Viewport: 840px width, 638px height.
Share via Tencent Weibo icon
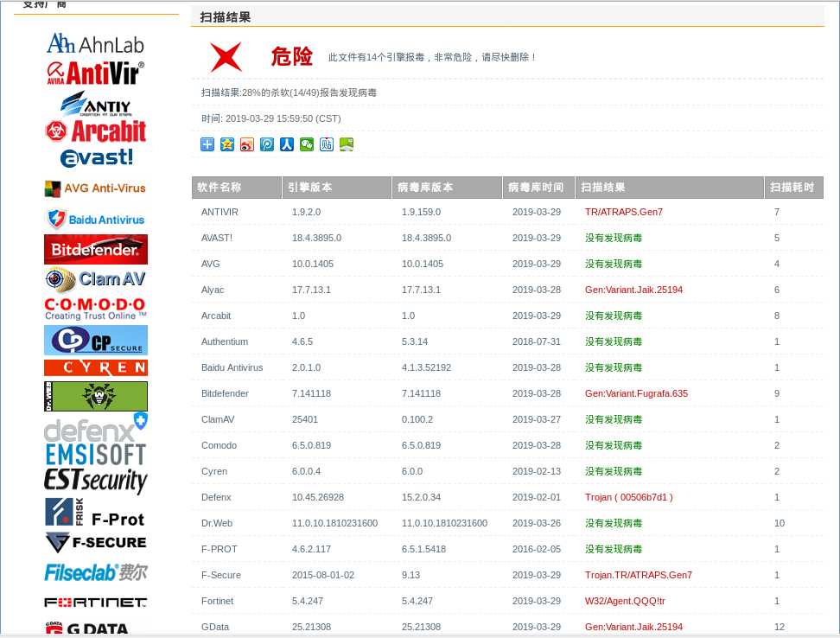point(267,144)
